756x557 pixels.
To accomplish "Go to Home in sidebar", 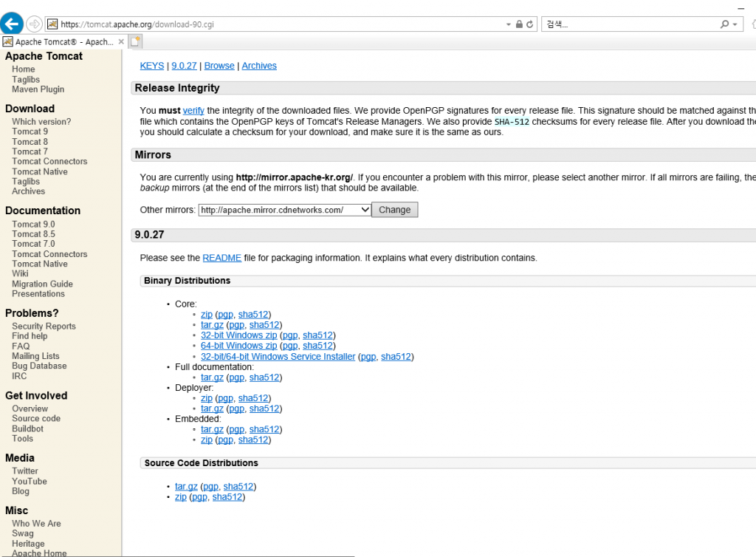I will point(23,69).
